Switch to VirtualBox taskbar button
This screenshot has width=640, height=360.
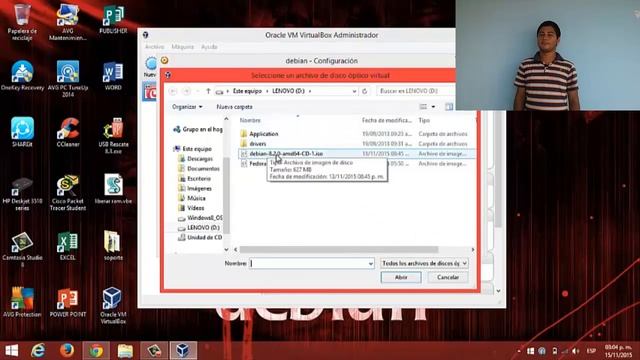click(183, 350)
